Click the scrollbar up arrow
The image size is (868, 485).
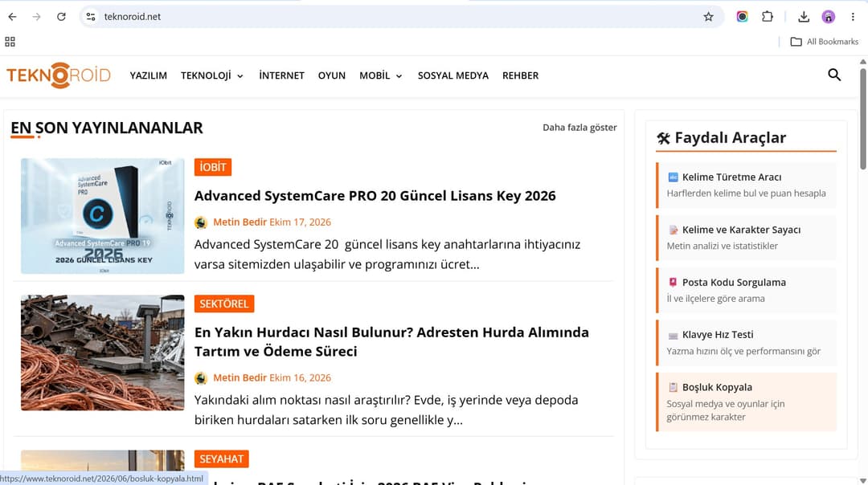coord(863,62)
